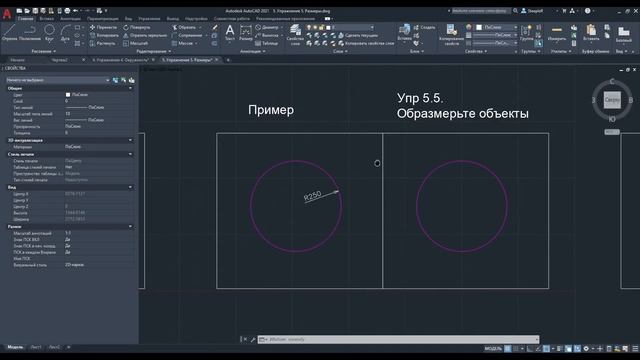
Task: Select the Отрезок line tool
Action: click(x=9, y=33)
